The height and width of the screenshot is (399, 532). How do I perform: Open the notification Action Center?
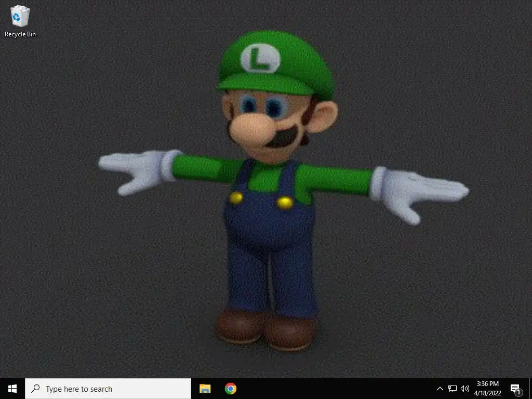click(516, 389)
